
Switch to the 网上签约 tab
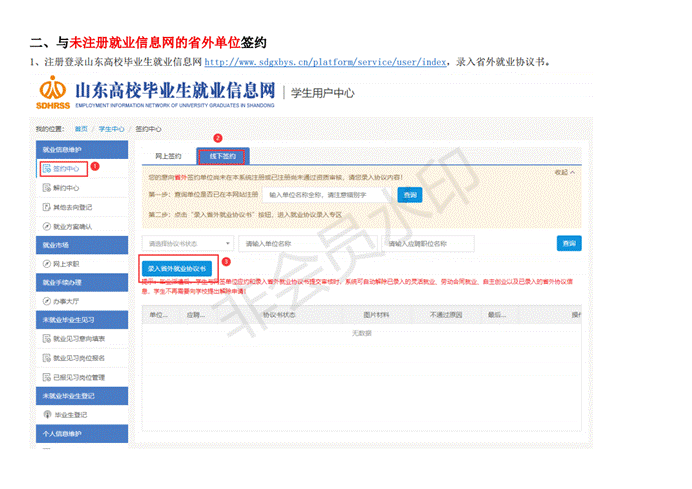[167, 156]
